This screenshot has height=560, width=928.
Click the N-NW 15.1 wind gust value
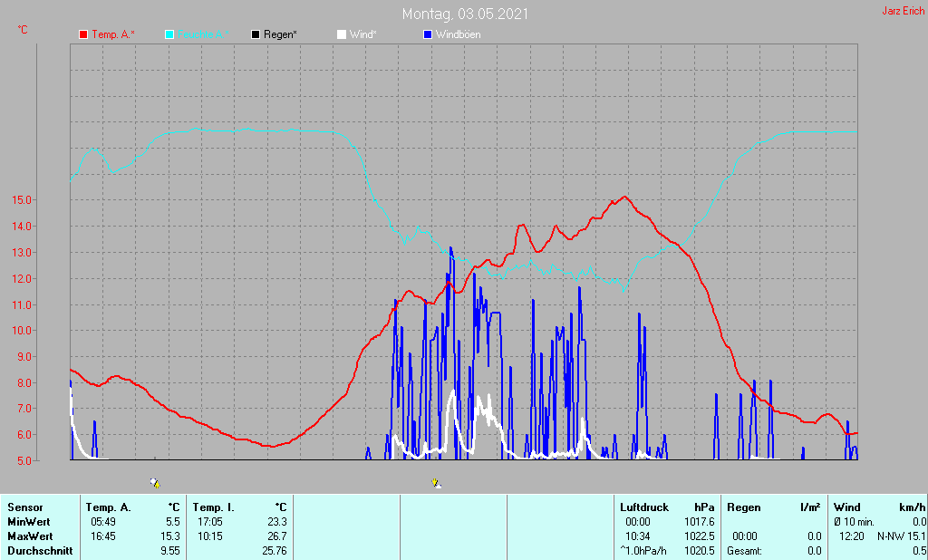(x=902, y=536)
